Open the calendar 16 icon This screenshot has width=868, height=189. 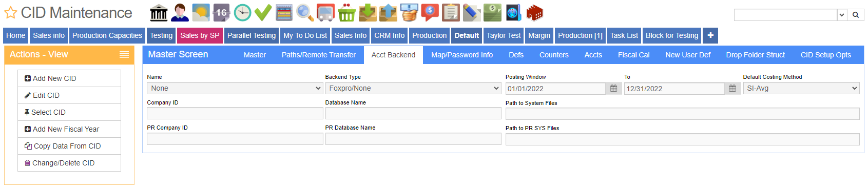[221, 13]
